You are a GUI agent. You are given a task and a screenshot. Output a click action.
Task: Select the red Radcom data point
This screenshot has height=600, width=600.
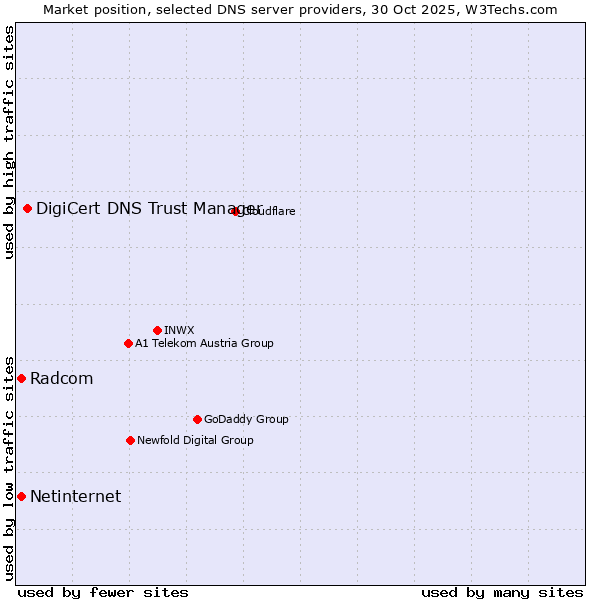coord(22,378)
